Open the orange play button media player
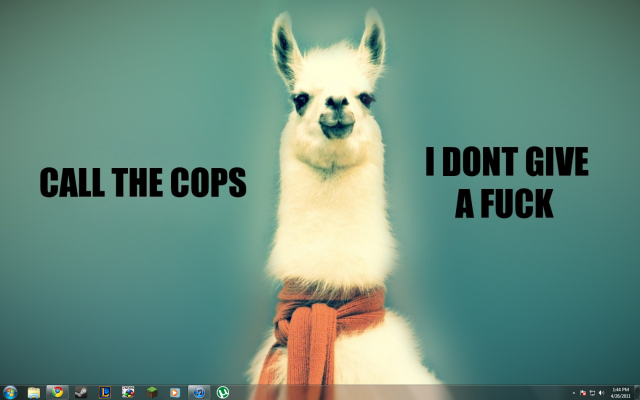 pos(175,392)
